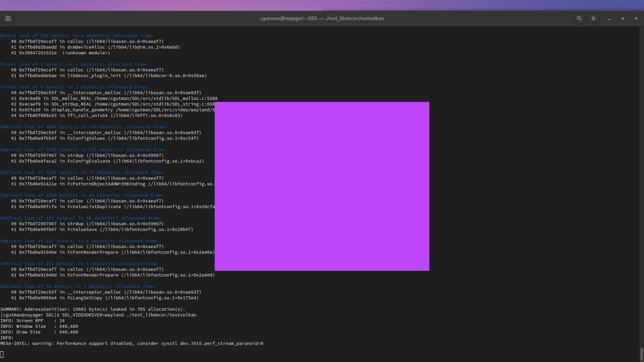644x362 pixels.
Task: Click the INFO: Window Size 640,480 line
Action: tap(39, 326)
